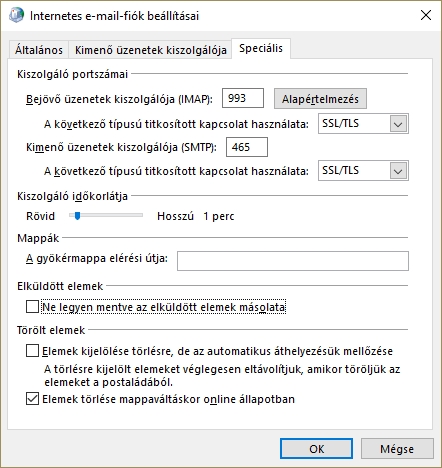Switch to the Általános tab
This screenshot has width=442, height=468.
(39, 50)
